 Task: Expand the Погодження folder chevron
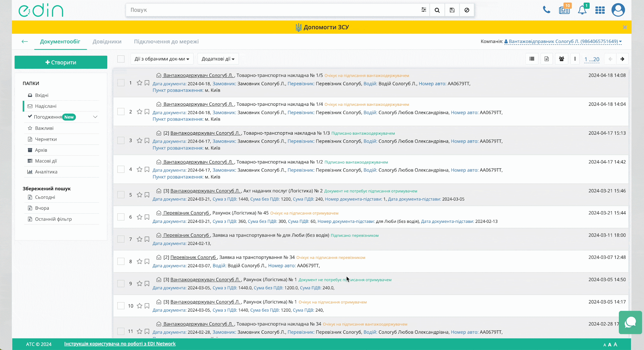coord(95,117)
